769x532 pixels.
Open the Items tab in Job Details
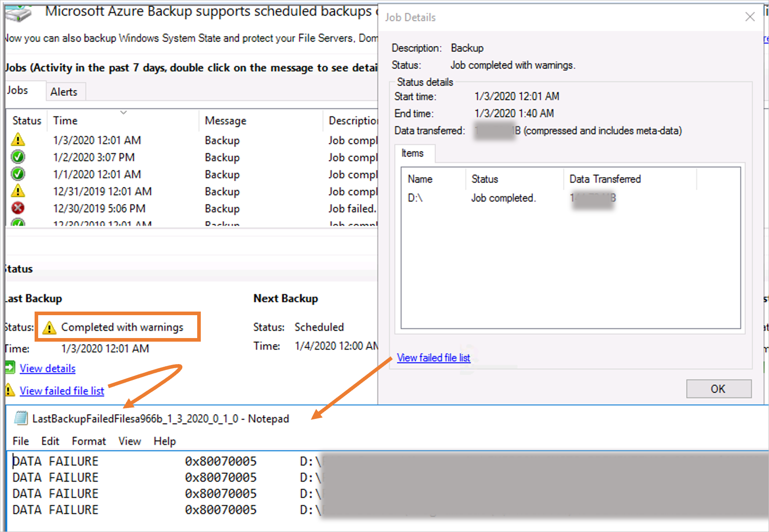tap(414, 154)
